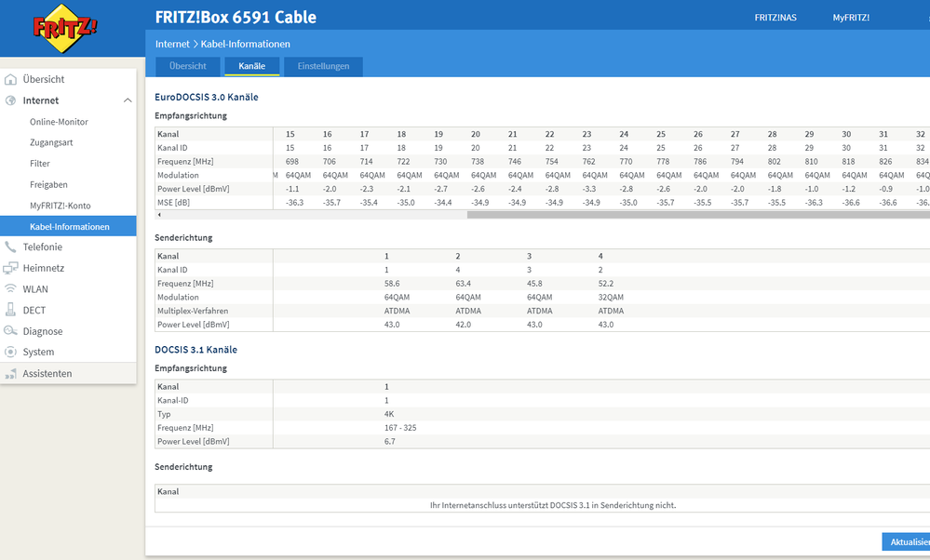Image resolution: width=930 pixels, height=560 pixels.
Task: Switch to the Übersicht tab
Action: pos(187,66)
